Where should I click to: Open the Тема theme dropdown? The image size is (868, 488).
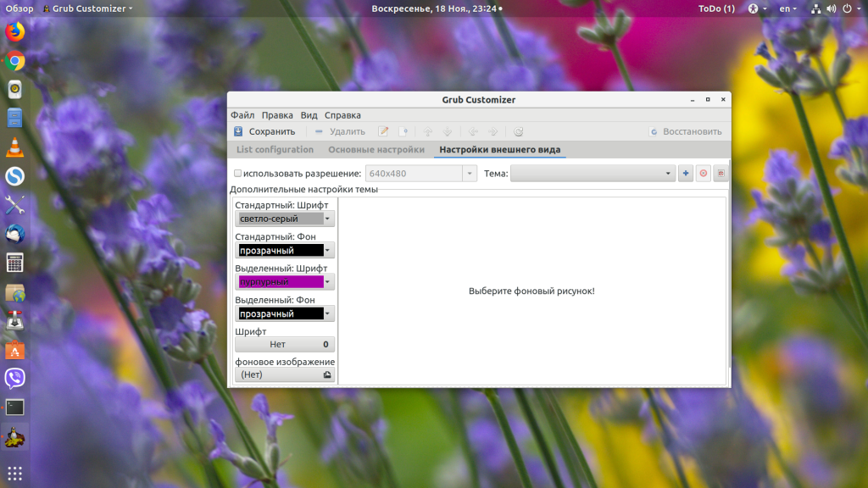593,174
